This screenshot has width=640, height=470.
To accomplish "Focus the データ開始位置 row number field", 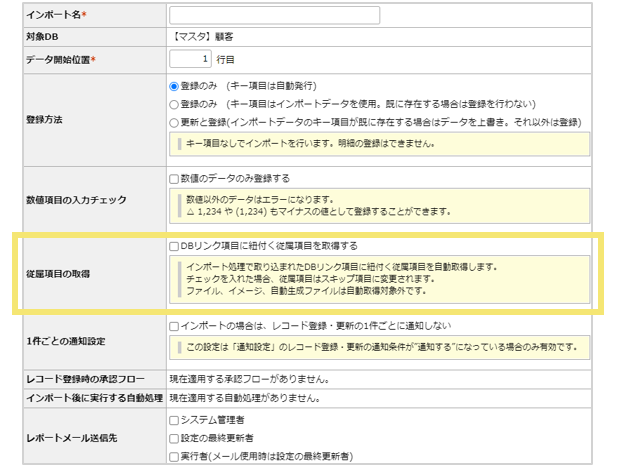I will (190, 59).
